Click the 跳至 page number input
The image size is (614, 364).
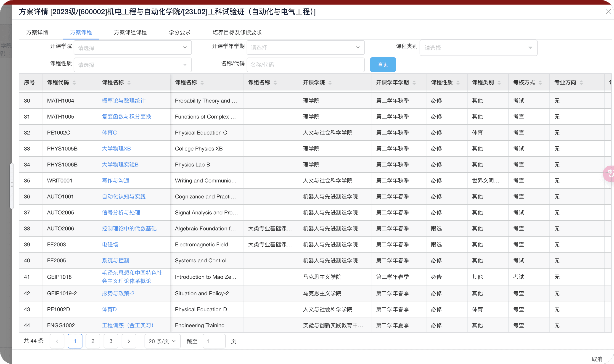point(214,341)
